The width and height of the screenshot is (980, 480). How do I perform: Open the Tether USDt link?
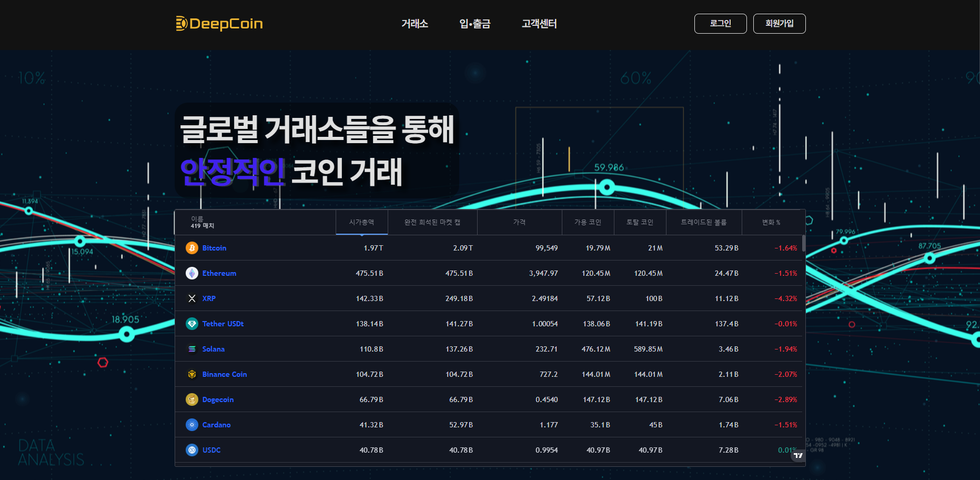pyautogui.click(x=223, y=324)
